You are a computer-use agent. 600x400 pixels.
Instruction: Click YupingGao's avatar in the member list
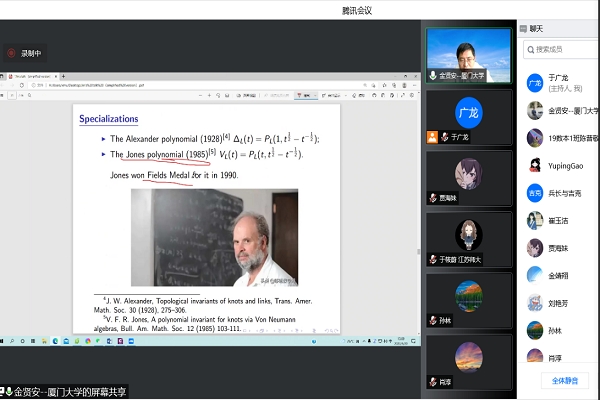(x=535, y=166)
